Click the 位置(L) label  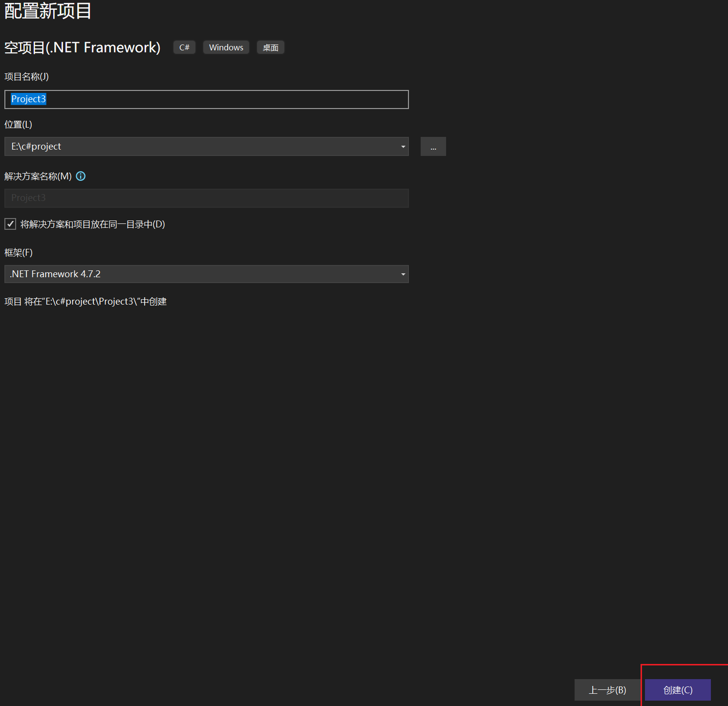pos(19,125)
